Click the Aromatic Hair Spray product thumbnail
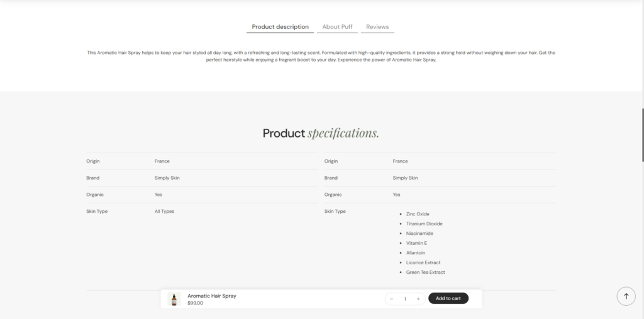The image size is (644, 319). coord(174,299)
